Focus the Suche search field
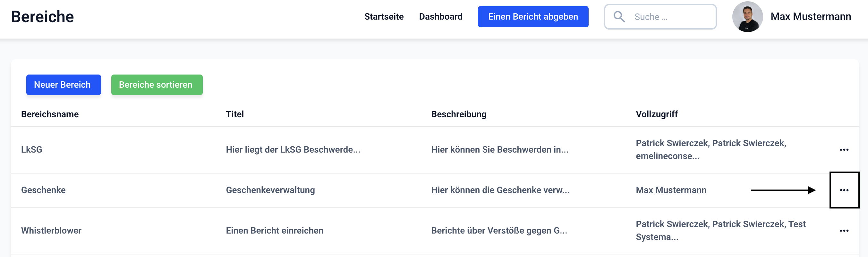The image size is (868, 257). (670, 17)
